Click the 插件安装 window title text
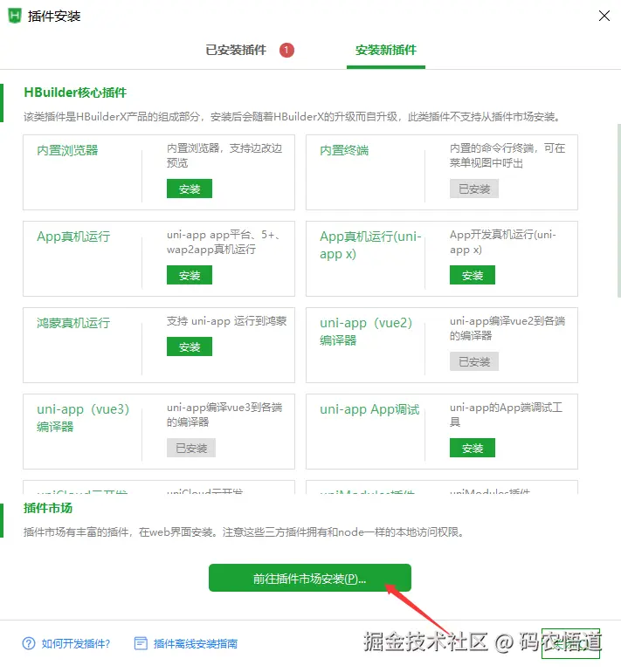621x672 pixels. [54, 17]
